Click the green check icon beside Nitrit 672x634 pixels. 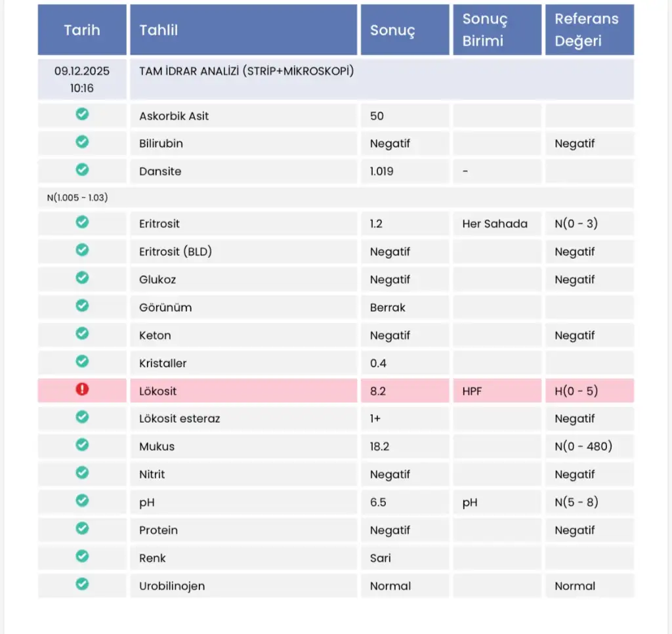tap(82, 473)
